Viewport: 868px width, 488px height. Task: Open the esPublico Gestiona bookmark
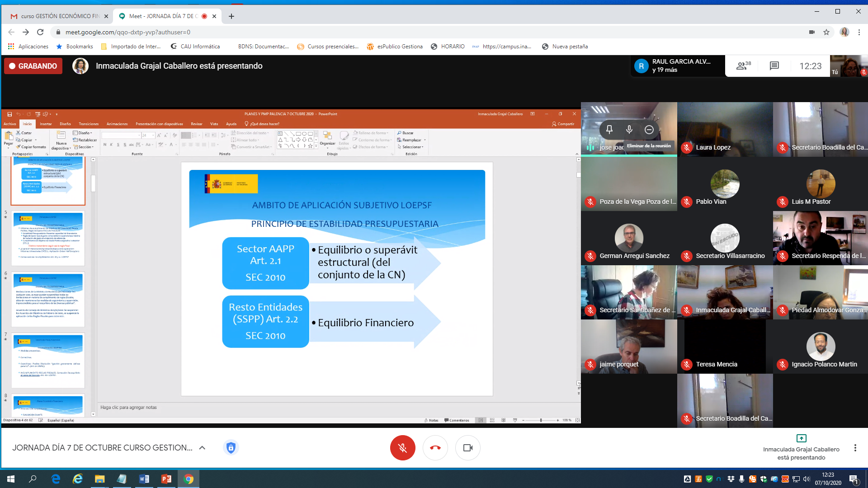(394, 47)
